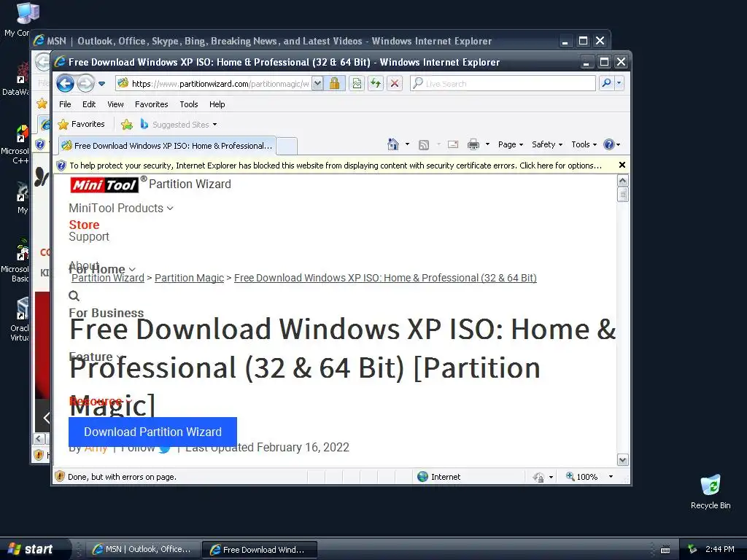Image resolution: width=747 pixels, height=560 pixels.
Task: Close the security information bar
Action: [x=622, y=166]
